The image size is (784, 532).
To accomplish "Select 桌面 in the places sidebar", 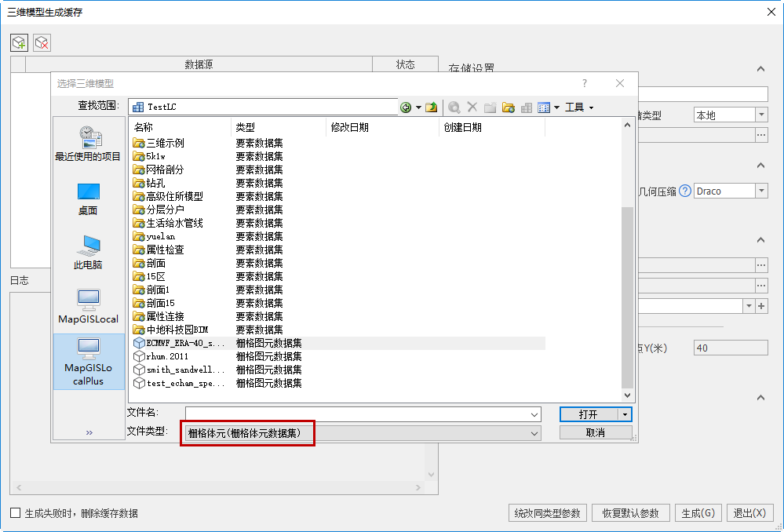I will tap(88, 199).
